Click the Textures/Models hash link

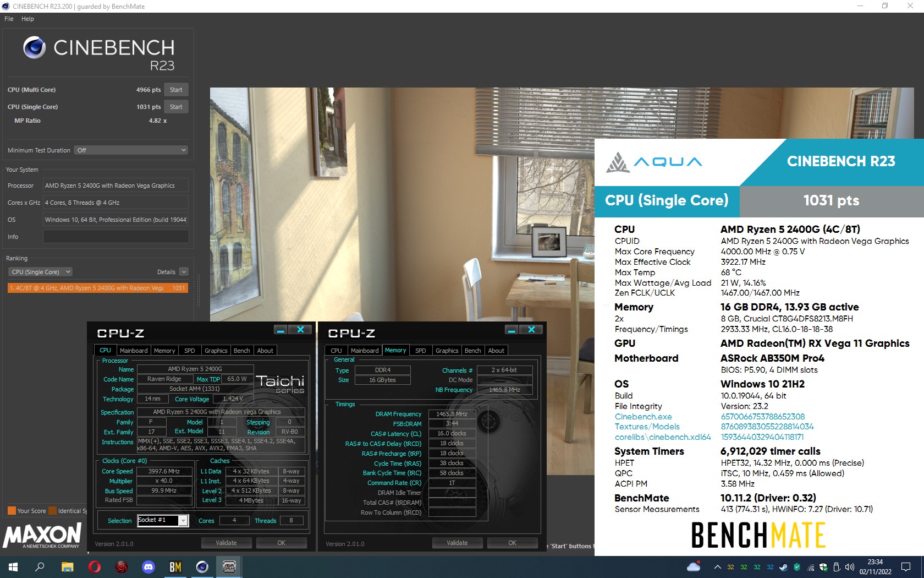pyautogui.click(x=767, y=427)
